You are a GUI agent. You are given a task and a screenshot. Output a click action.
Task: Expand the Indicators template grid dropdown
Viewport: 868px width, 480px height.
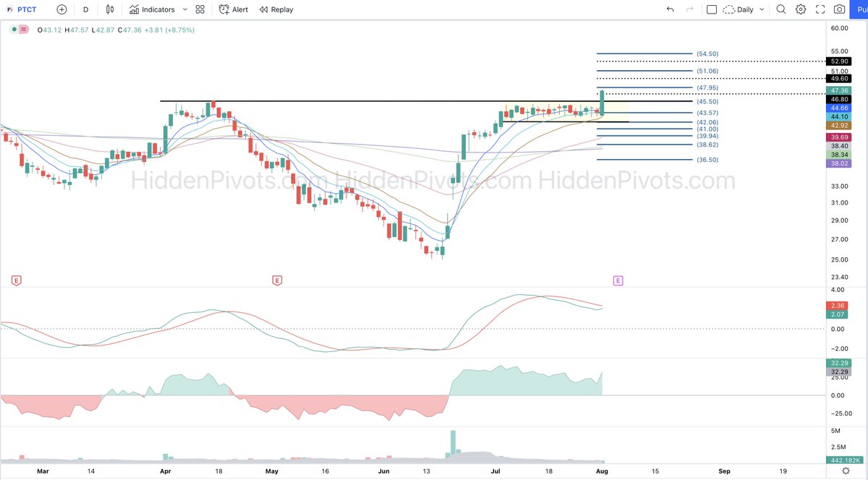[200, 9]
